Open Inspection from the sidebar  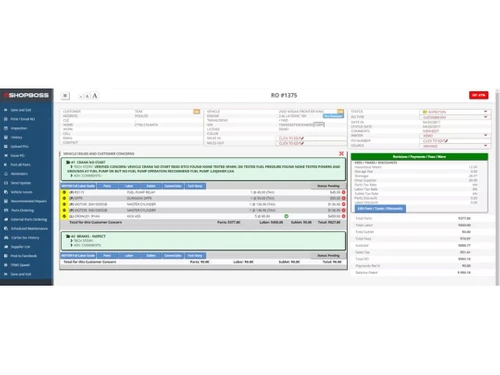pos(19,128)
